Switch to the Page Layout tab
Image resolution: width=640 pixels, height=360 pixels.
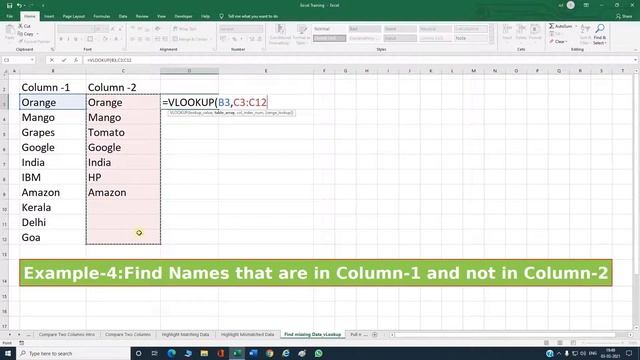(x=73, y=16)
